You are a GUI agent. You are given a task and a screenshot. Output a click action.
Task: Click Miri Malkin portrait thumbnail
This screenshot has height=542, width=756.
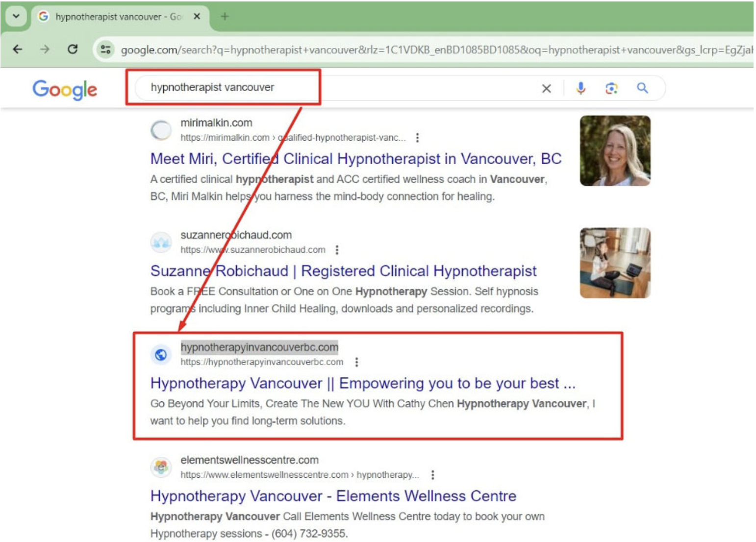(x=615, y=151)
